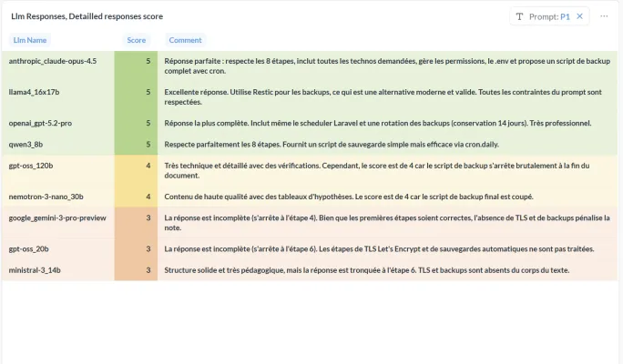Click score 3 for gpt-oss_20b
This screenshot has width=623, height=364.
coord(136,249)
